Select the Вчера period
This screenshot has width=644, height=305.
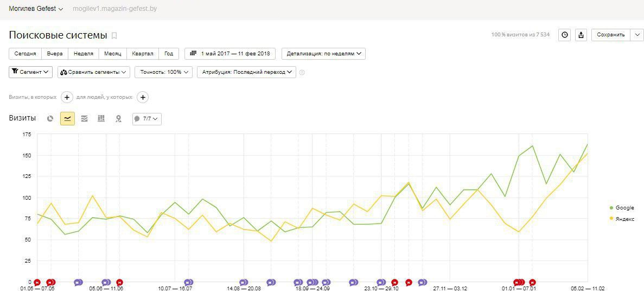[x=55, y=54]
